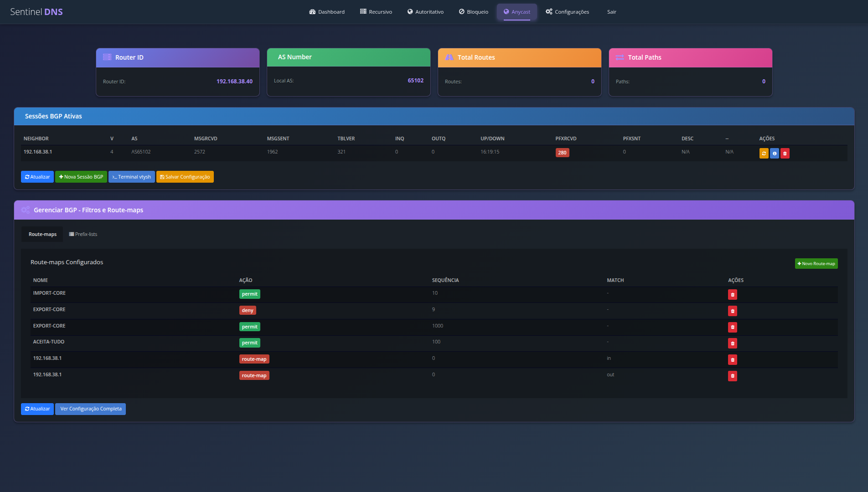Screen dimensions: 868x492
Task: Delete BGP session 192.168.38.1 with trash icon
Action: point(785,154)
